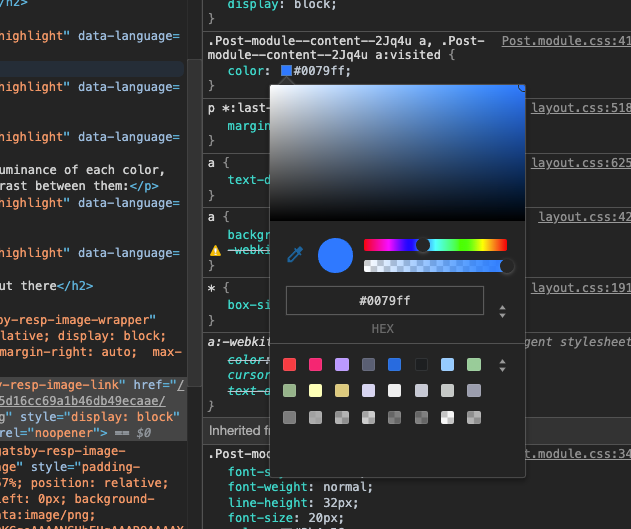Pick the sage green swatch in second row

tap(289, 391)
